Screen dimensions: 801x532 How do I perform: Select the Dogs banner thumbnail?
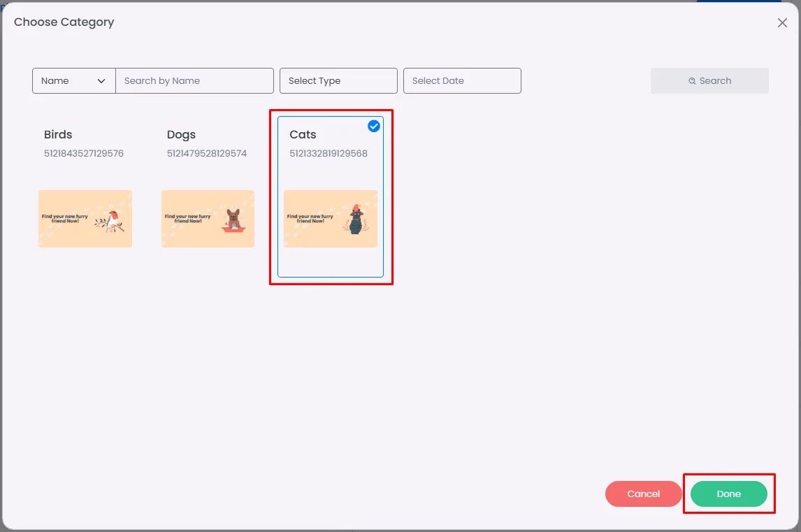point(208,219)
